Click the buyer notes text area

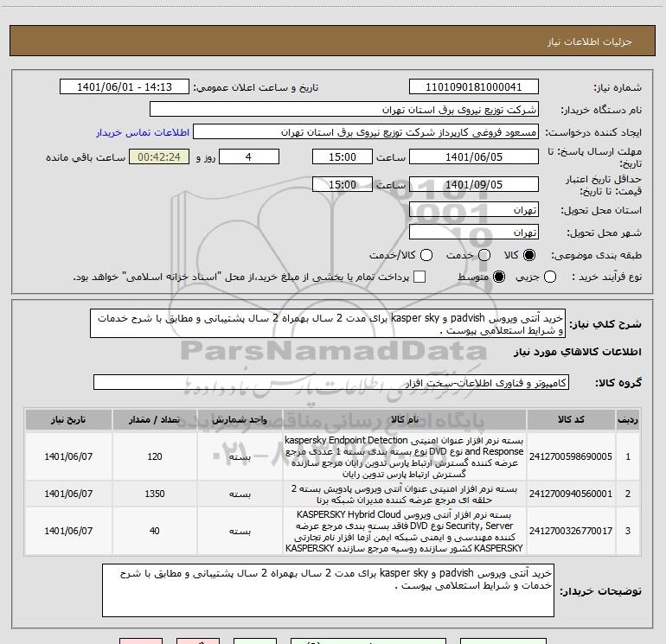coord(328,590)
